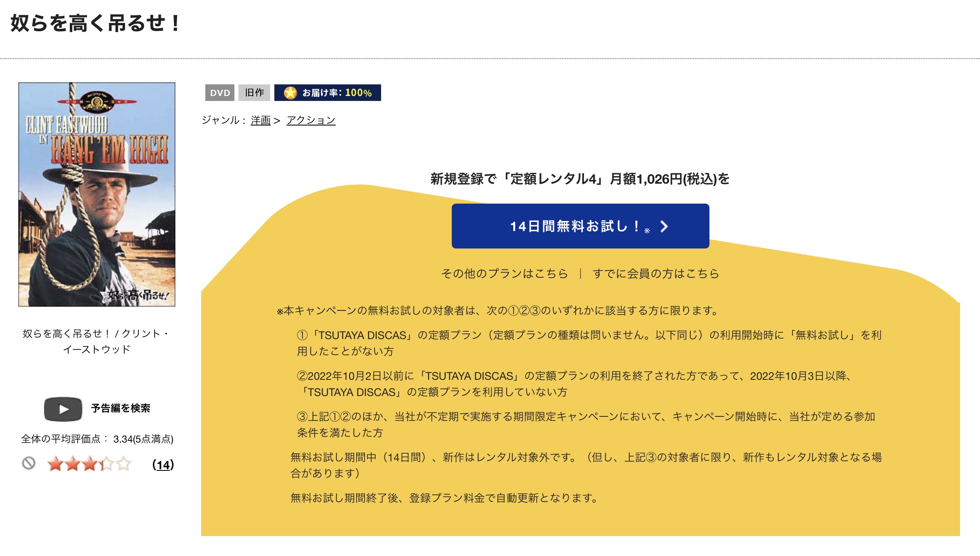The width and height of the screenshot is (980, 556).
Task: Open すでに会員の方はこちら link
Action: click(656, 273)
